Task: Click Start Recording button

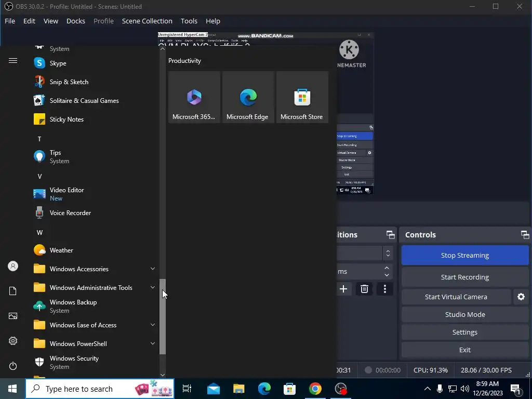Action: click(465, 277)
